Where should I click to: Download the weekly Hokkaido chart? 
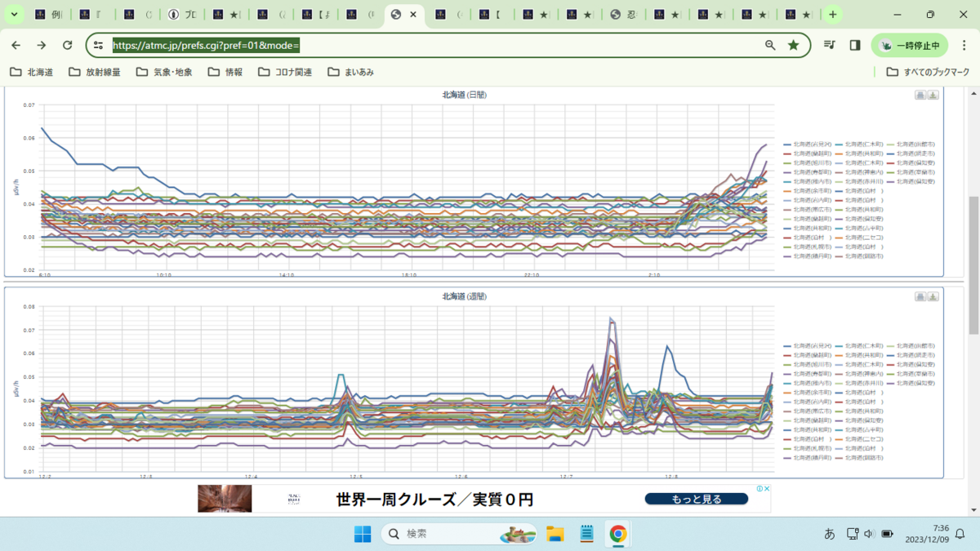[x=933, y=296]
